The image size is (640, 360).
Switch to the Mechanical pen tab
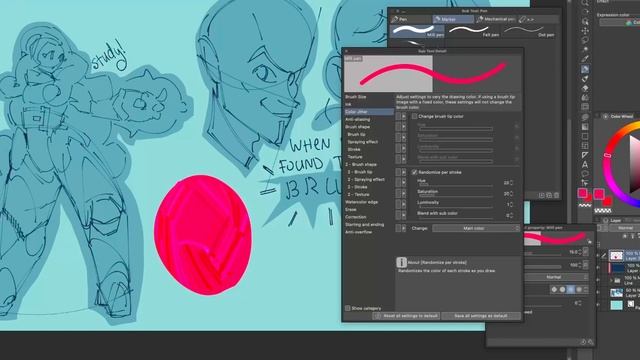496,19
